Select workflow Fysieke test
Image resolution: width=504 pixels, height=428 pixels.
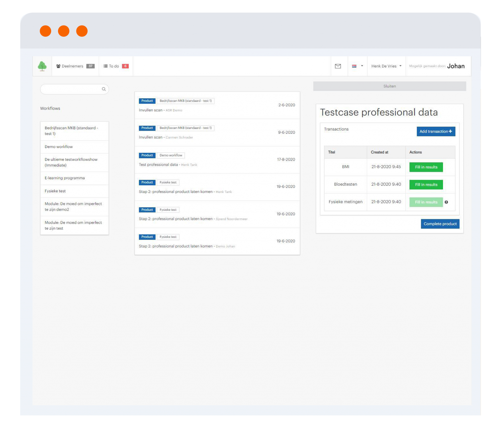pyautogui.click(x=55, y=191)
